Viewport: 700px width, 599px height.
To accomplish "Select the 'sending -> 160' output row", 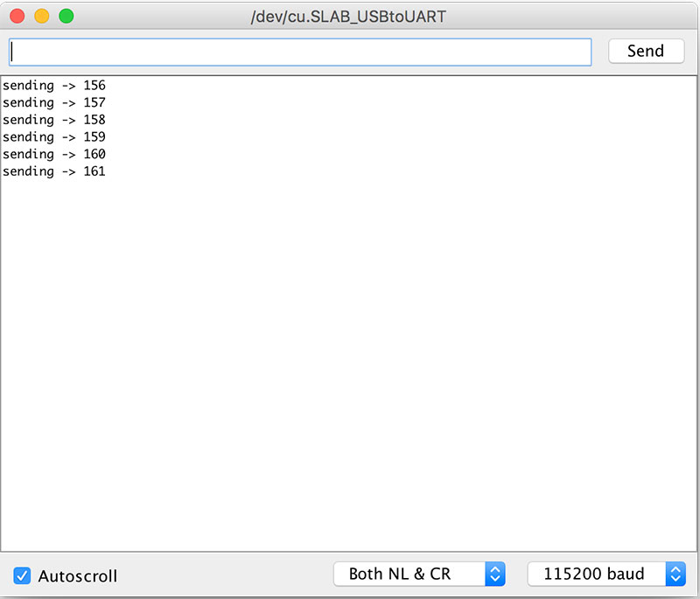I will [x=54, y=154].
